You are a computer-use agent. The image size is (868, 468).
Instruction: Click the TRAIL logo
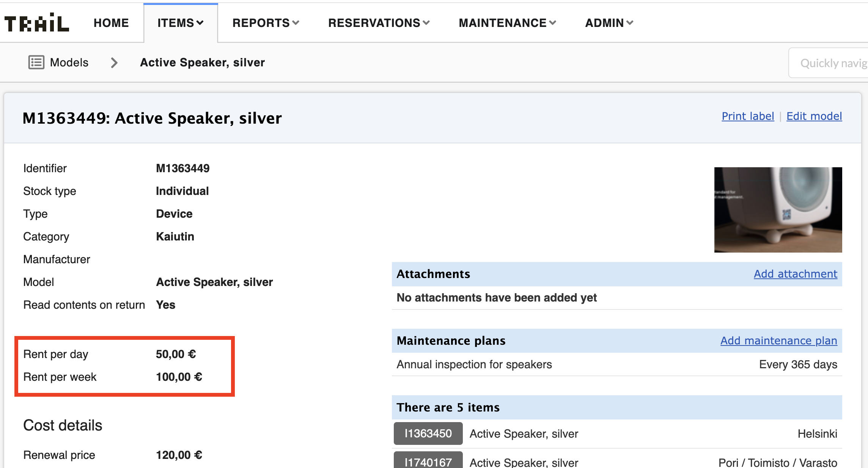tap(37, 23)
